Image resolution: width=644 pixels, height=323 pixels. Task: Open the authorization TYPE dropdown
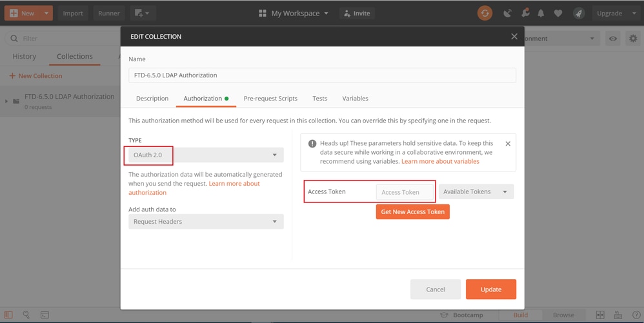(x=206, y=155)
